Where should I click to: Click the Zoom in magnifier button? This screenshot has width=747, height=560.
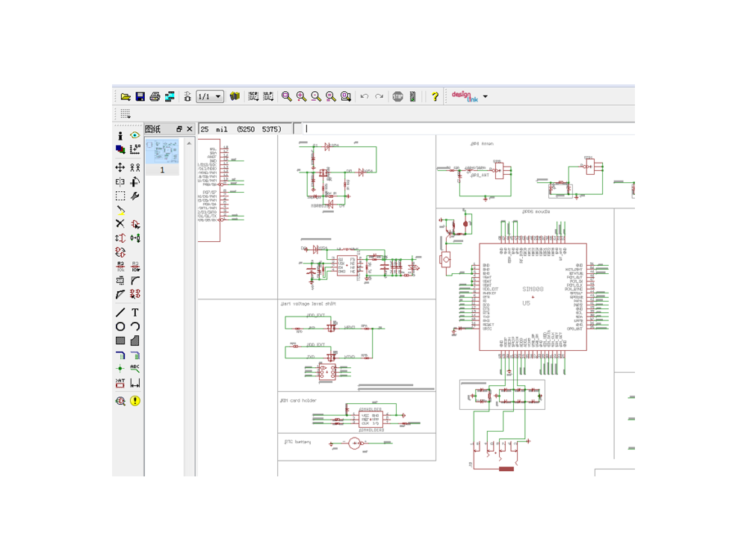pos(301,96)
